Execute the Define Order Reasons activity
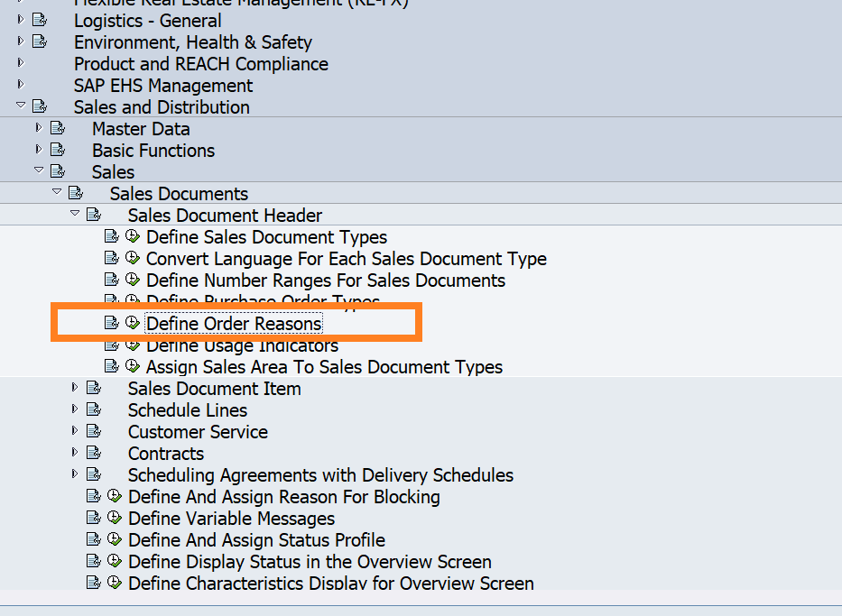 (132, 323)
